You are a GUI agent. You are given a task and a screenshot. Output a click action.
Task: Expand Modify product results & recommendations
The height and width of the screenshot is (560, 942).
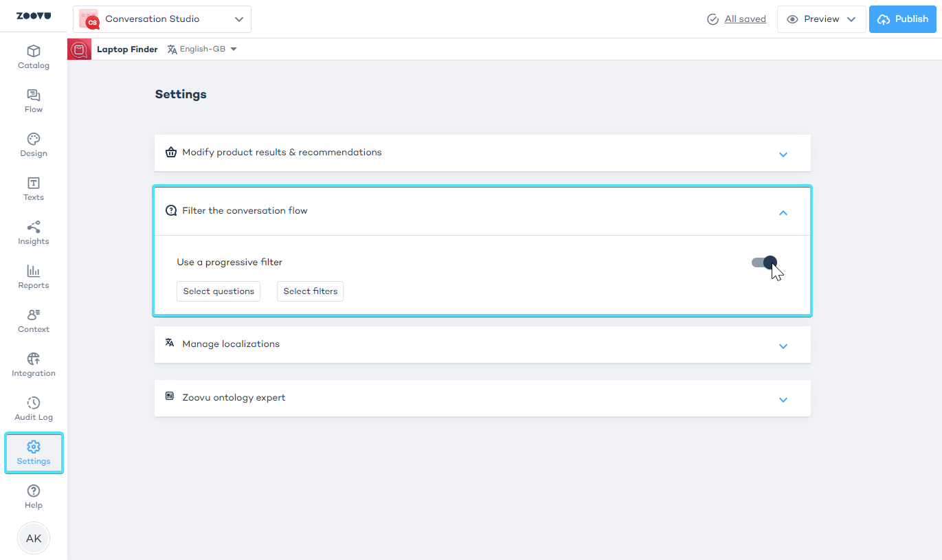point(783,154)
